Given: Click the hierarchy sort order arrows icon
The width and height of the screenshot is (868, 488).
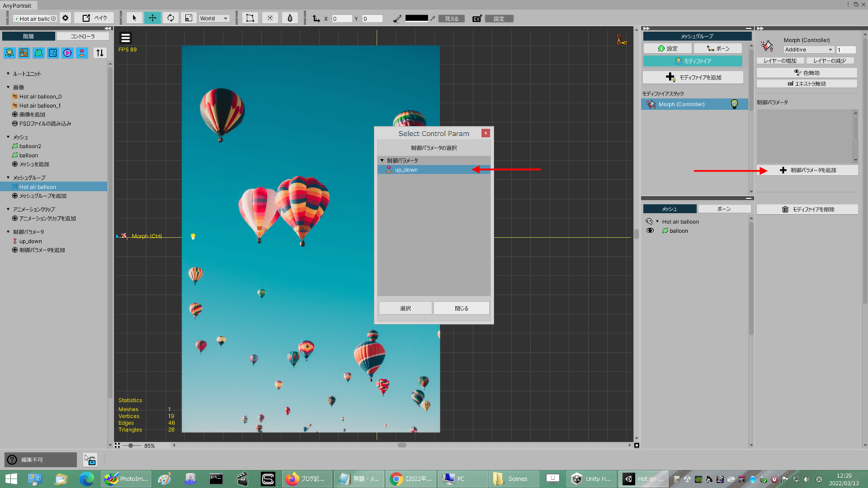Looking at the screenshot, I should click(100, 53).
